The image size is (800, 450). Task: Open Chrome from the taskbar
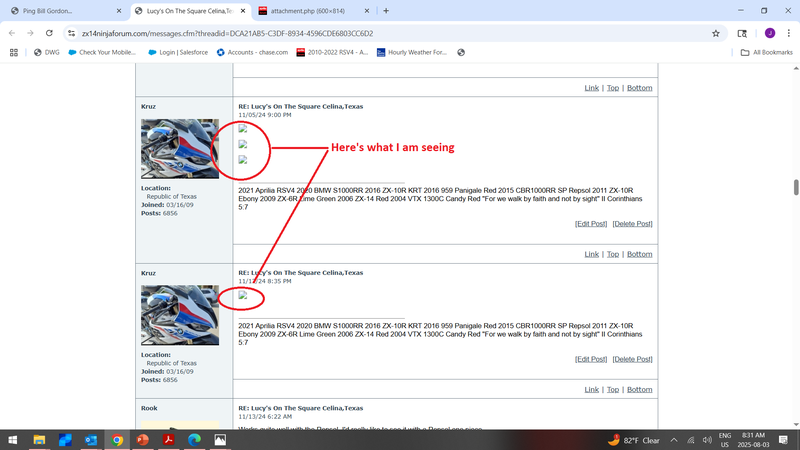pos(117,440)
